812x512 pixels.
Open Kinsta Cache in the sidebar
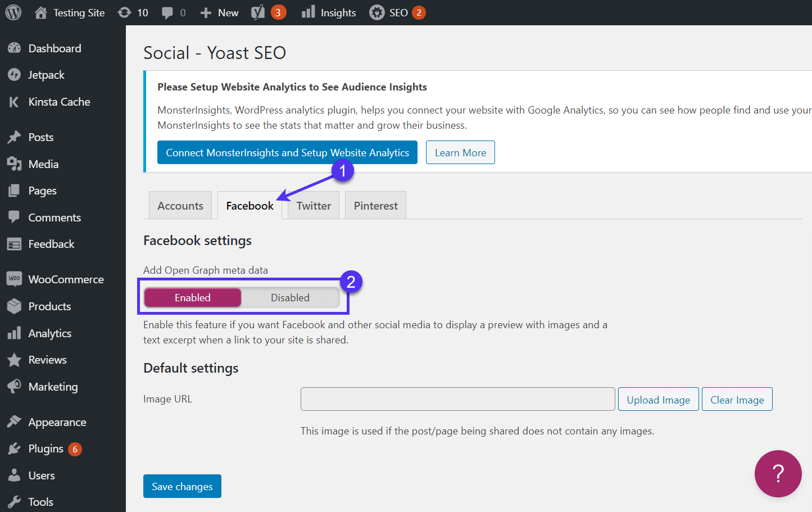pos(59,102)
